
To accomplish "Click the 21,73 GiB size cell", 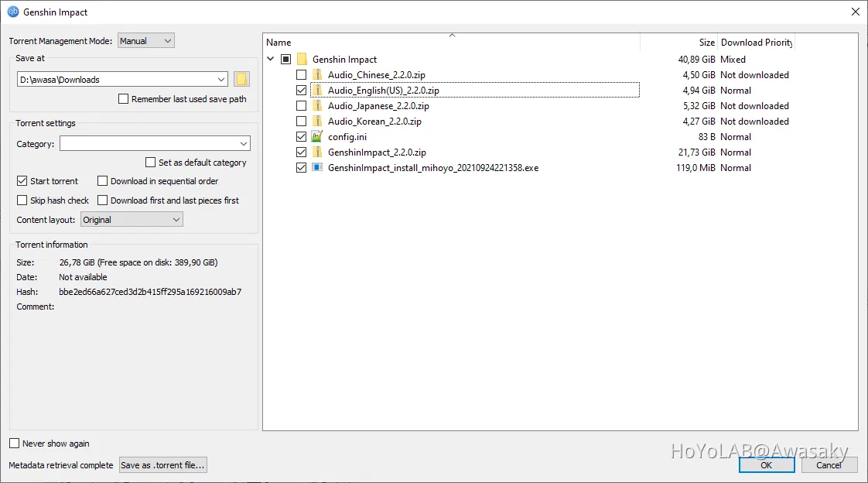I will [x=697, y=152].
